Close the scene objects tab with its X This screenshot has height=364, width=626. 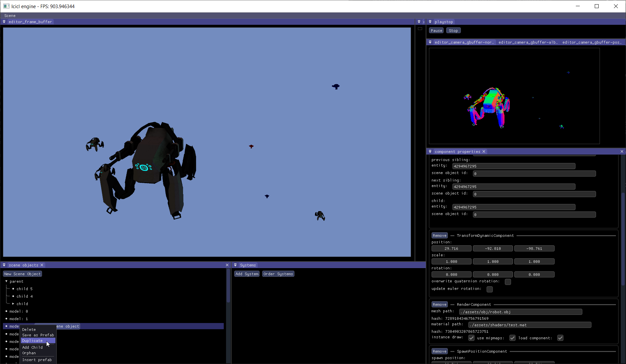[42, 265]
